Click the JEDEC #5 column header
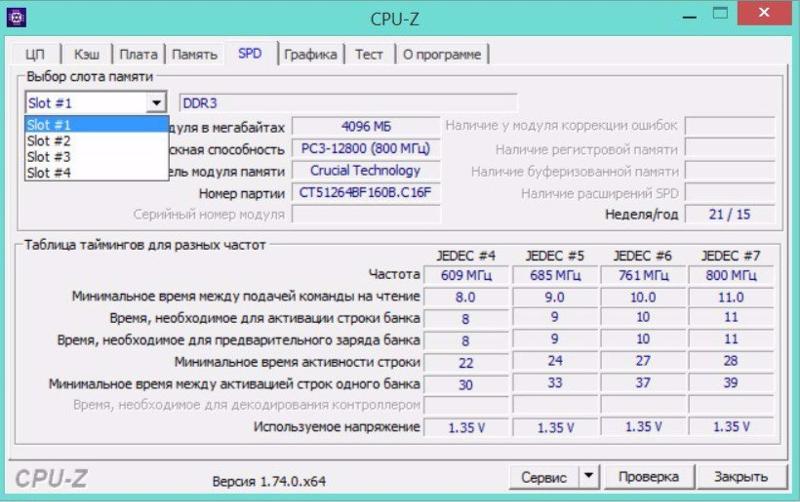This screenshot has height=502, width=800. pos(555,256)
